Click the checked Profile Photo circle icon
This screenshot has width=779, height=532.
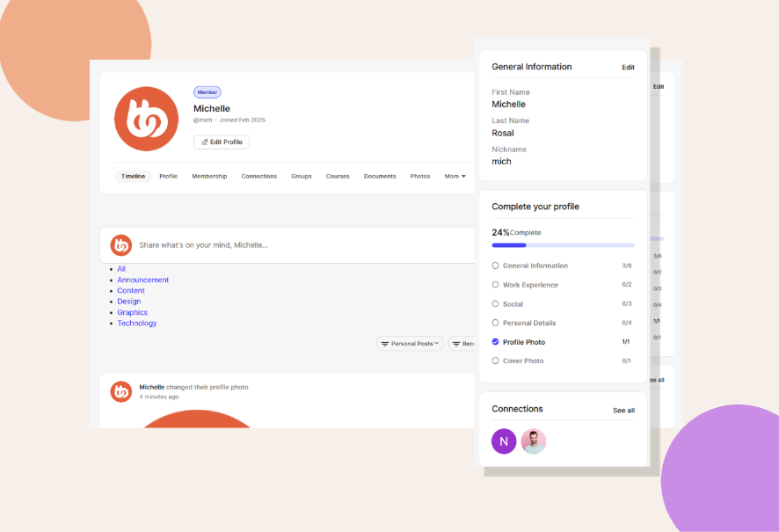click(x=496, y=342)
